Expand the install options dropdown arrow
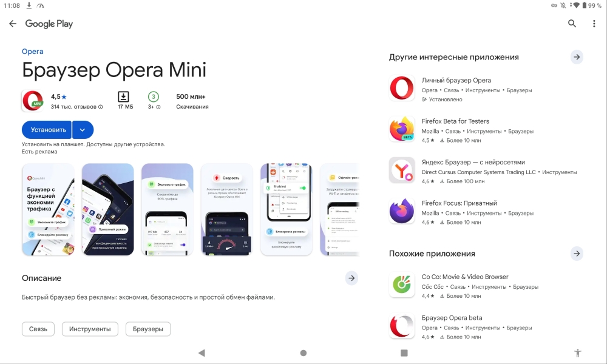Screen dimensions: 607x364 83,130
